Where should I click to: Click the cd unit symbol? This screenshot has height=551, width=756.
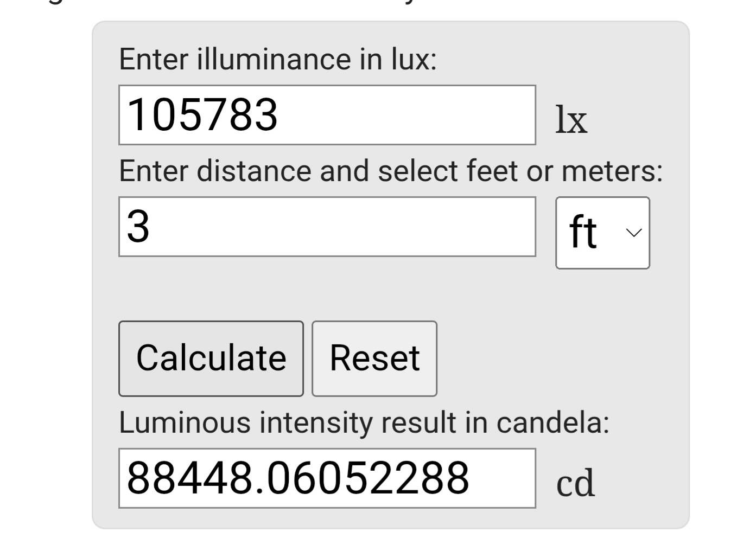pos(575,483)
